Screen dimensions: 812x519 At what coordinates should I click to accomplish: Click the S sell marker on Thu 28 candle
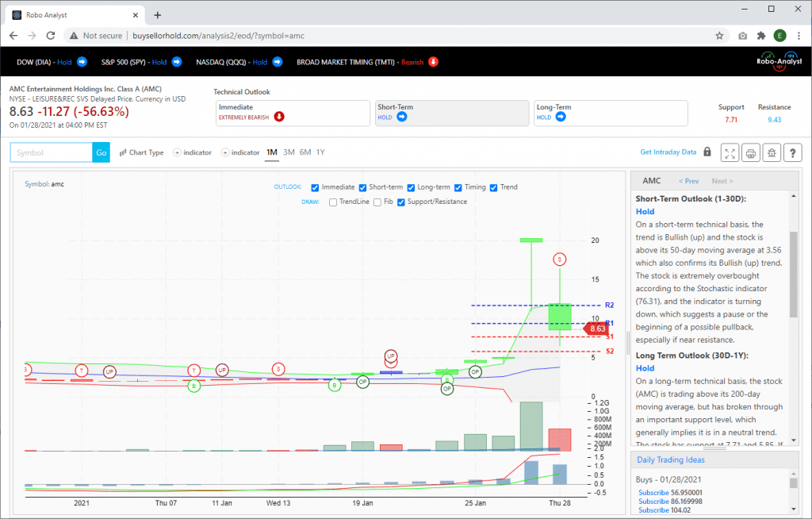tap(559, 259)
